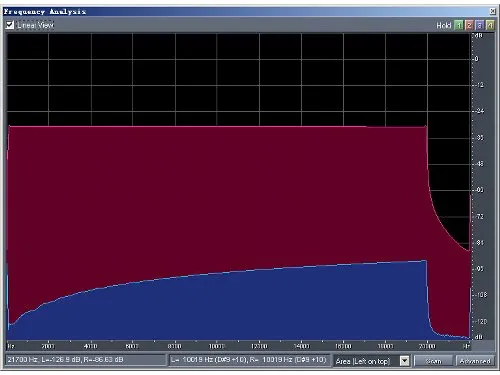This screenshot has width=500, height=375.
Task: Click the 20000 Hz label on frequency axis
Action: 427,346
